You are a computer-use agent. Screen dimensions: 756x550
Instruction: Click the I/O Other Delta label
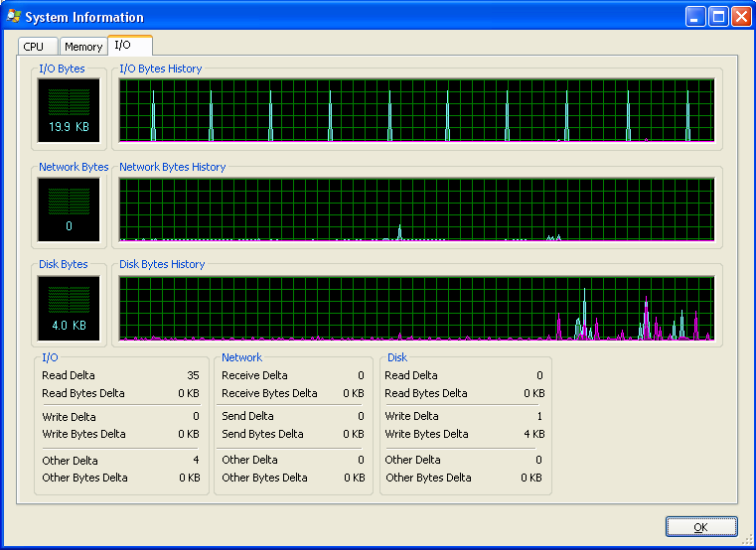[x=70, y=461]
